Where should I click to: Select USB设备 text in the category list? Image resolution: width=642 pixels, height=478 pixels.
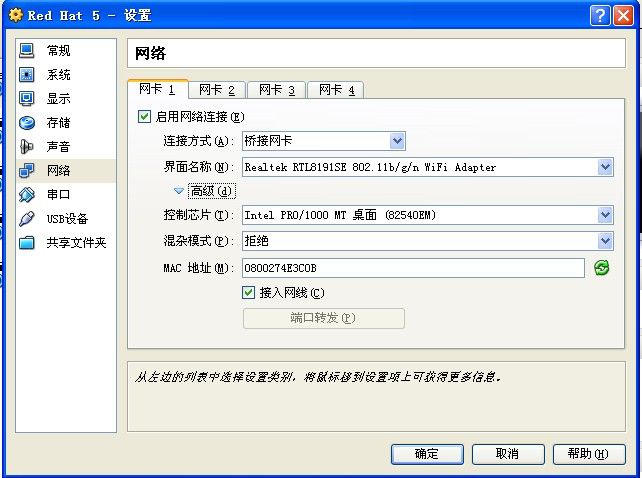67,219
